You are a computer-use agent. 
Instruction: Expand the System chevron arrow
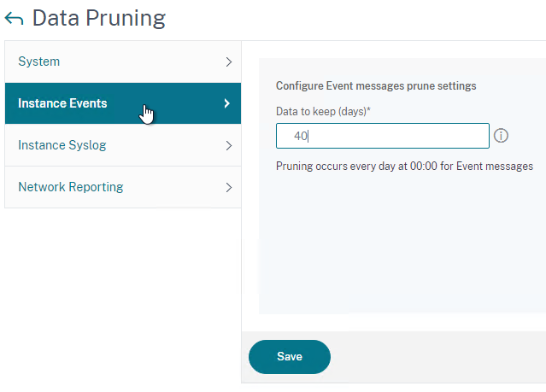pos(228,62)
